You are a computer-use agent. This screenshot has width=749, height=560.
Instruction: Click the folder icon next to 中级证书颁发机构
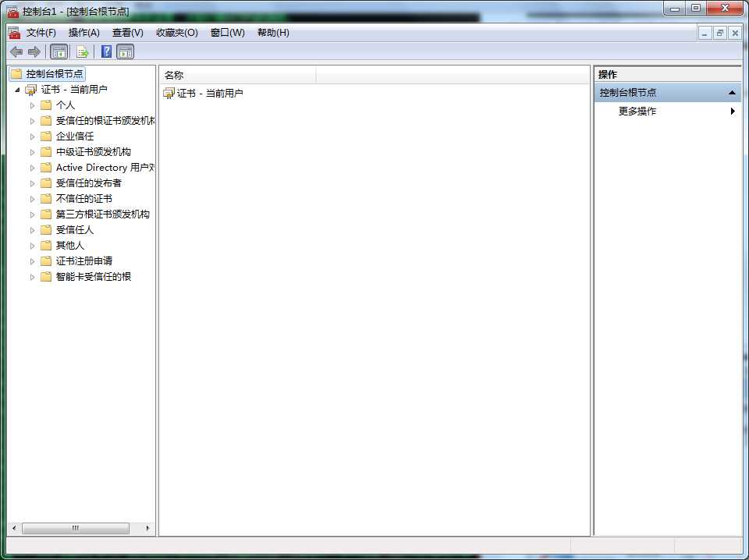46,152
